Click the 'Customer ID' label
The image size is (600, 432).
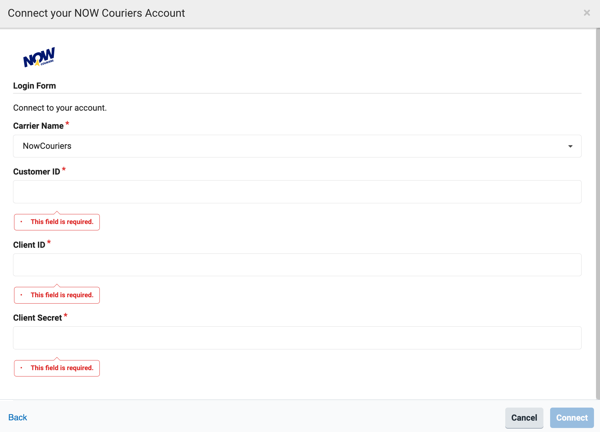click(36, 172)
